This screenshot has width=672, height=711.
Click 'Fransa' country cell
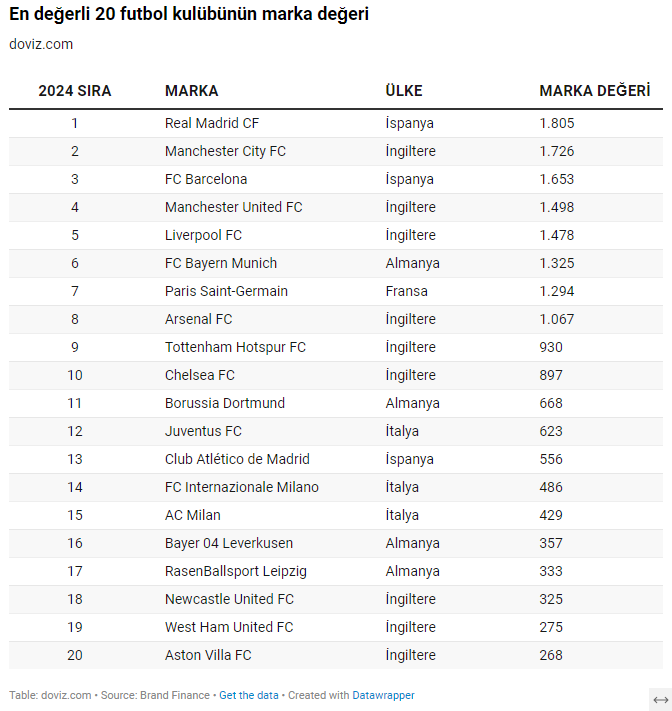[406, 291]
